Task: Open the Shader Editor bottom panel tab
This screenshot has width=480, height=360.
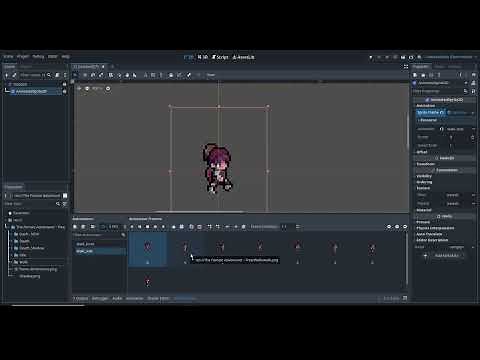Action: tap(158, 298)
